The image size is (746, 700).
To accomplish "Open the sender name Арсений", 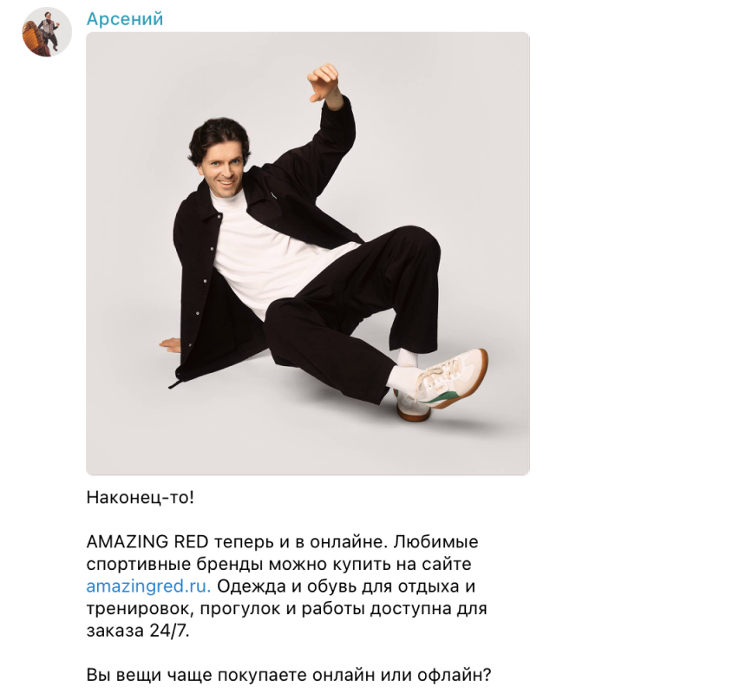I will click(x=125, y=19).
